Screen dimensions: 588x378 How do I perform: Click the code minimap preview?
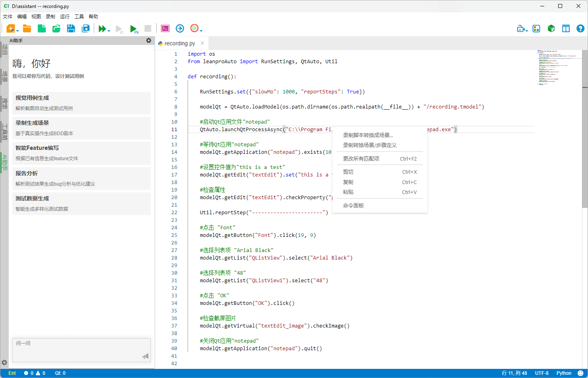tap(559, 68)
